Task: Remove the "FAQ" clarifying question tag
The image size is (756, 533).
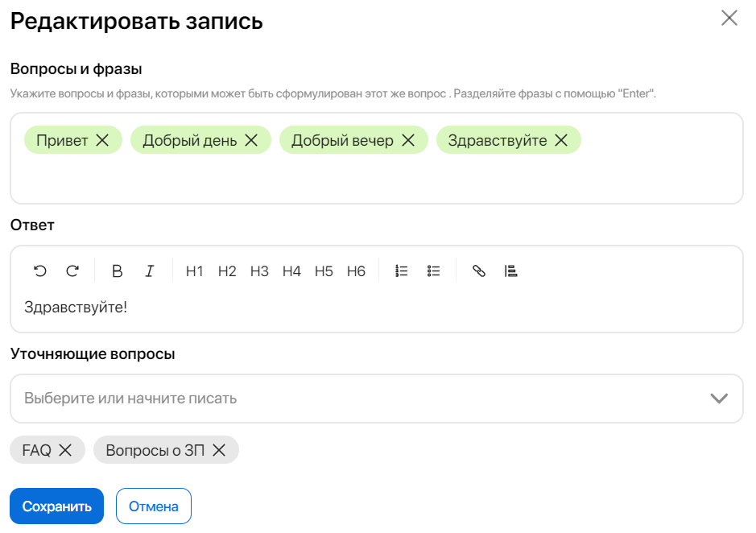Action: pos(65,450)
